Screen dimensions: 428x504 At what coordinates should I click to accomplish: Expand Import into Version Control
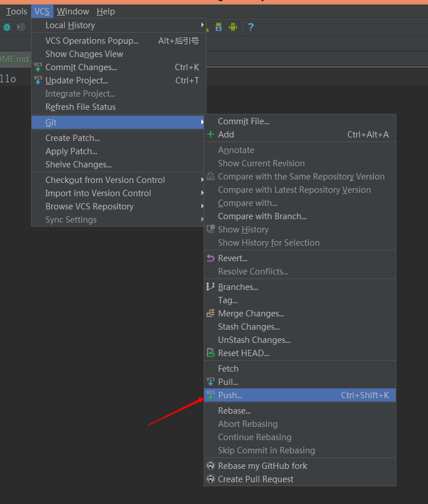click(x=118, y=193)
